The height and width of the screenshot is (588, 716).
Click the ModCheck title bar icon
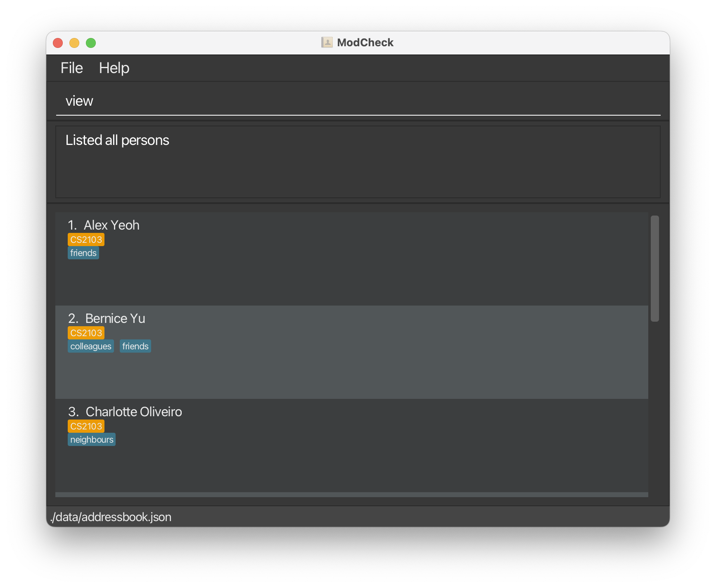pyautogui.click(x=327, y=43)
